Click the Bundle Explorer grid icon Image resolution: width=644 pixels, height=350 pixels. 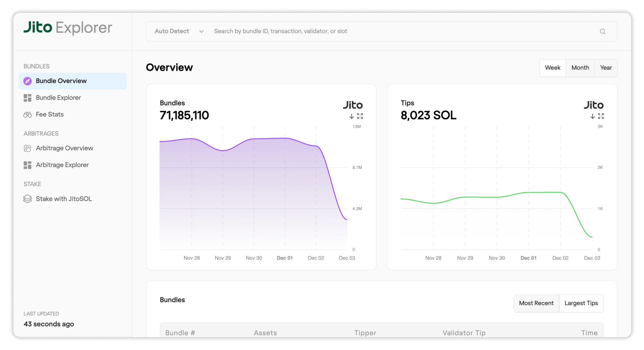coord(28,98)
